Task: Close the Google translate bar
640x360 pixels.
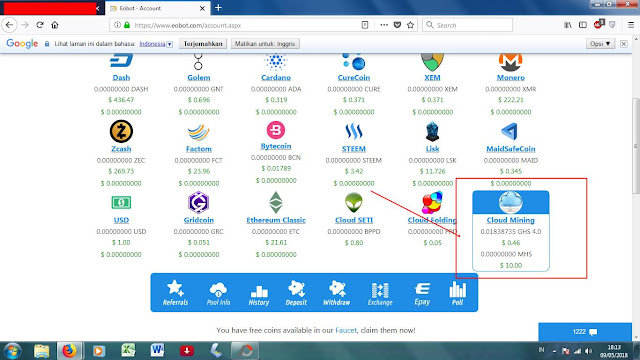Action: pos(624,44)
